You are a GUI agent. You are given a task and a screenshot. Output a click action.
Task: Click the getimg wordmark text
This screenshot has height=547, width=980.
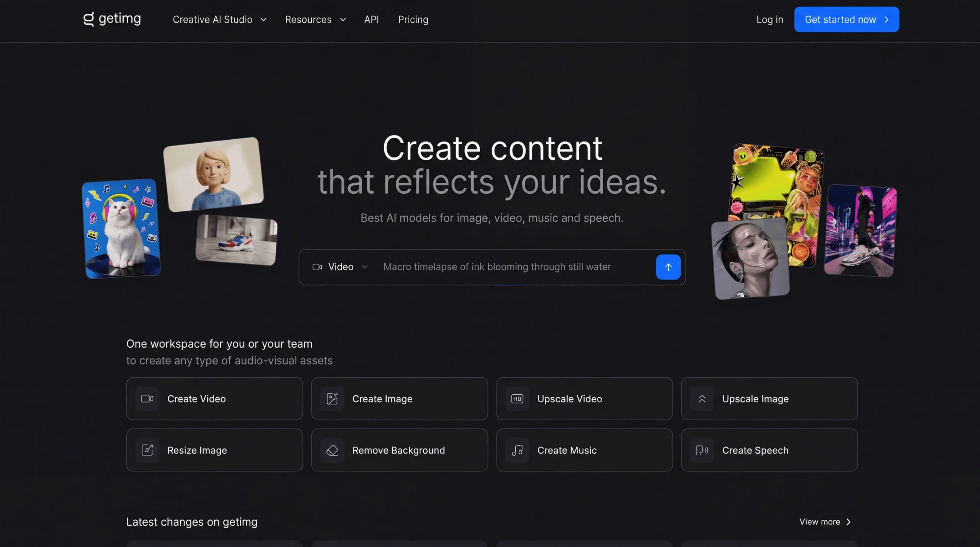coord(120,19)
